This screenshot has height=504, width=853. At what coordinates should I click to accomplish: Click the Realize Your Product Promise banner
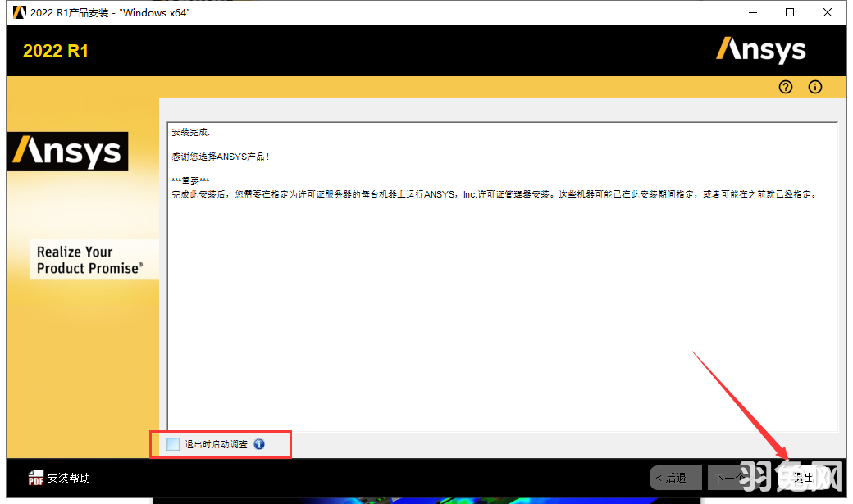tap(94, 260)
